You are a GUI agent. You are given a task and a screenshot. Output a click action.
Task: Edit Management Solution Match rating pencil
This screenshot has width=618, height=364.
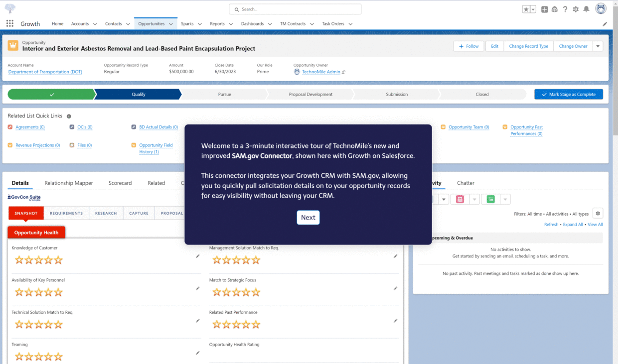pyautogui.click(x=395, y=256)
